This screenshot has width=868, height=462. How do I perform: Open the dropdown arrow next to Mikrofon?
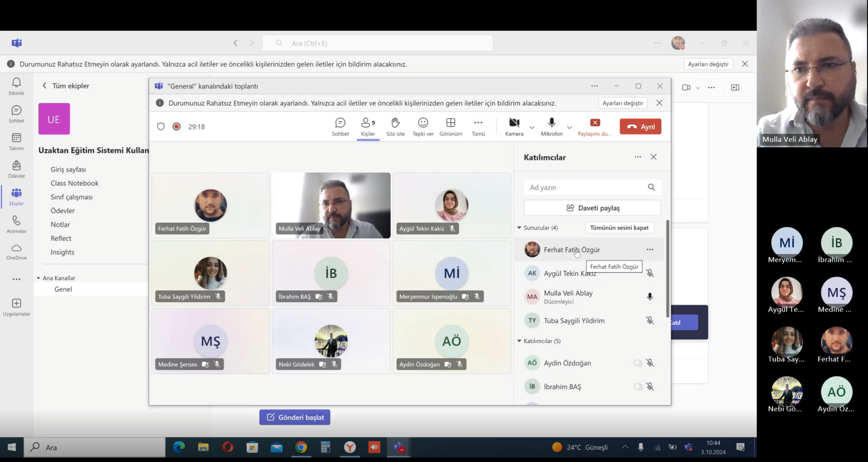click(x=569, y=127)
